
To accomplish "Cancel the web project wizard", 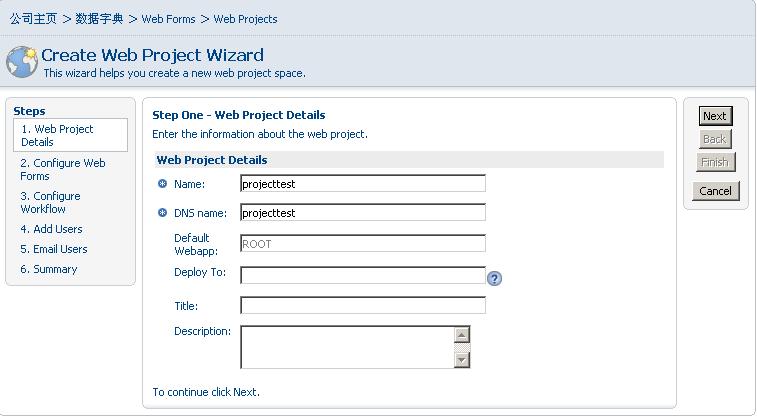I will 715,191.
